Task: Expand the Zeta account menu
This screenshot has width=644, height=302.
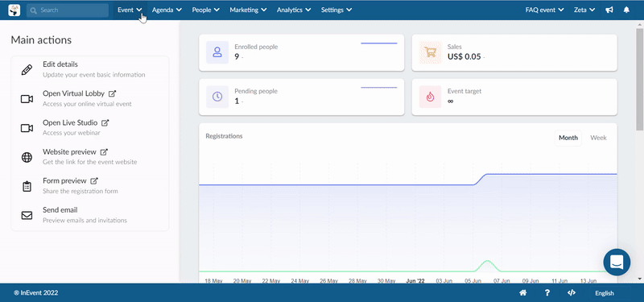Action: point(584,10)
